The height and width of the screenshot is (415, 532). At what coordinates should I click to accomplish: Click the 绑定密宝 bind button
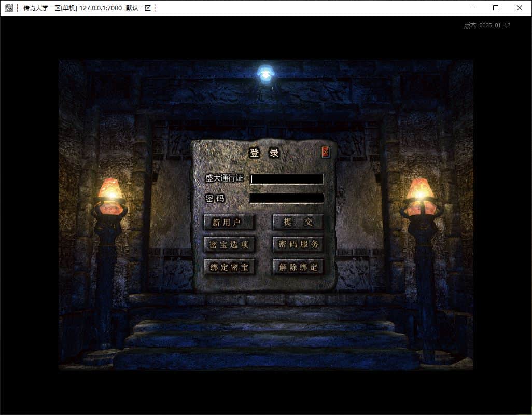[x=229, y=267]
